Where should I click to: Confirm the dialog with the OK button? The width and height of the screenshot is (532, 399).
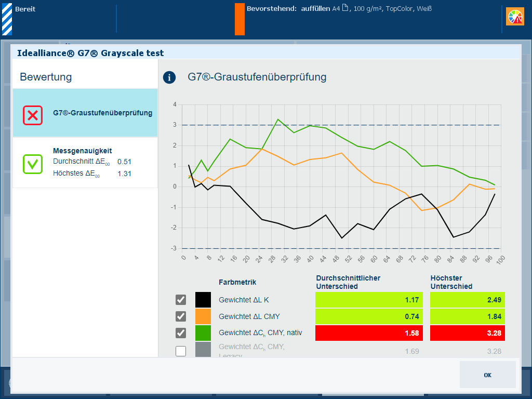point(487,375)
